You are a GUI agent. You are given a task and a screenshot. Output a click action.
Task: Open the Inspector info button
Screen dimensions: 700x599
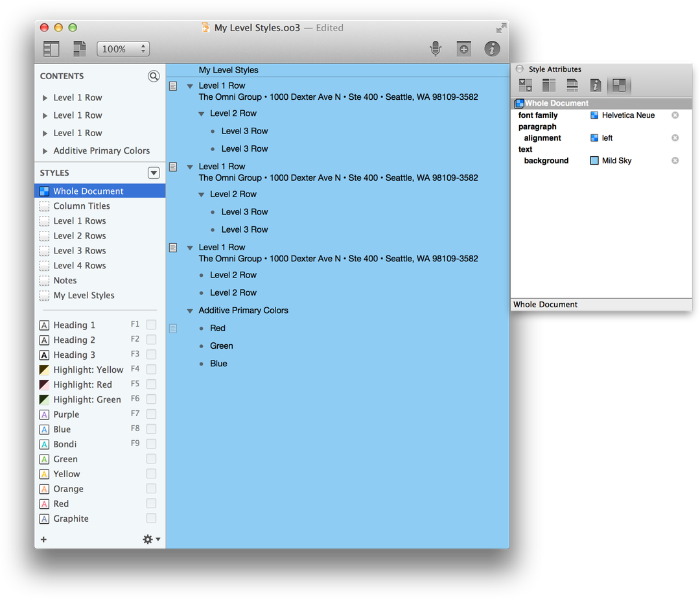point(492,49)
